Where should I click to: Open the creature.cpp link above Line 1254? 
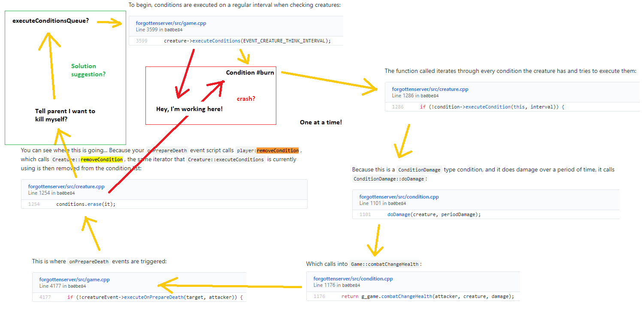point(67,187)
